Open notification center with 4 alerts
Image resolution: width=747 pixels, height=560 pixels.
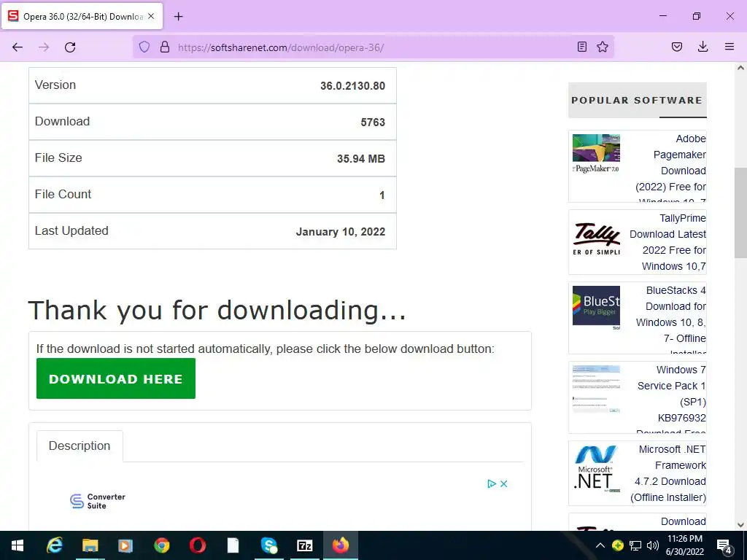click(724, 545)
